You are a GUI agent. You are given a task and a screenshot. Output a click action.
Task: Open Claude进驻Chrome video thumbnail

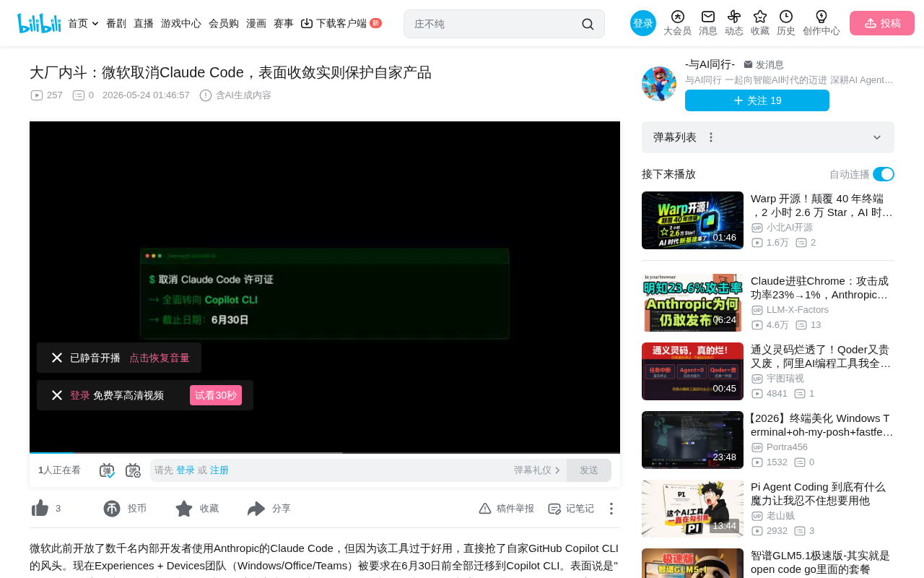pos(692,303)
